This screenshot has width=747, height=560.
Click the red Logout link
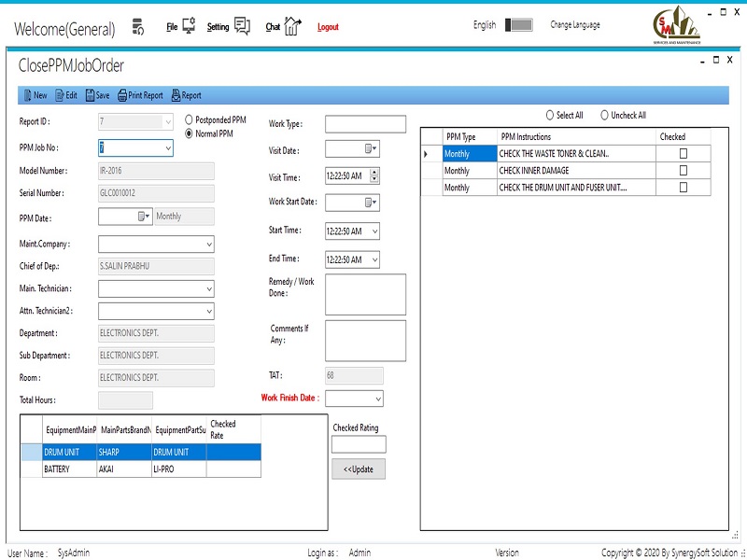(x=328, y=27)
